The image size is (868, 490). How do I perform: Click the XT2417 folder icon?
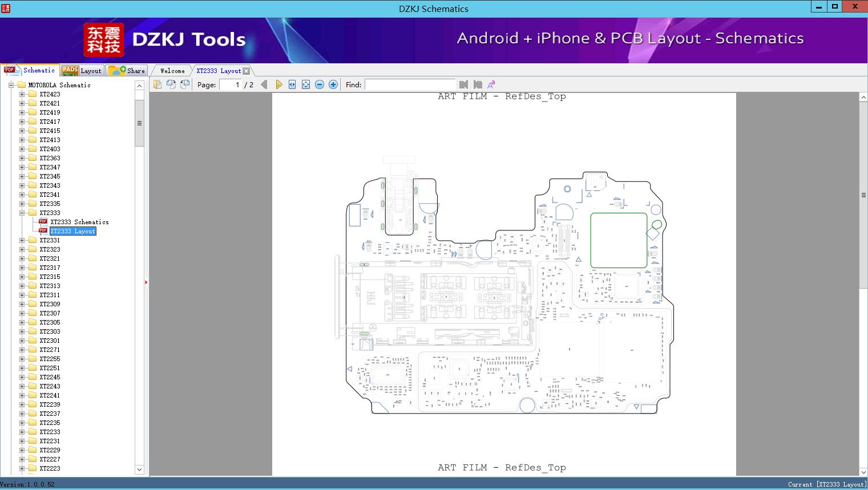tap(33, 122)
